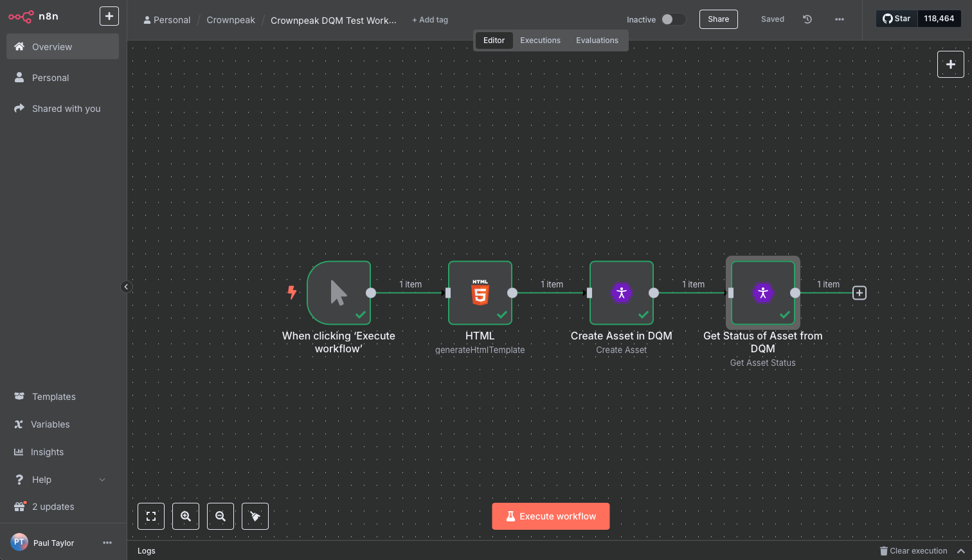Zoom in on the canvas
The width and height of the screenshot is (972, 560).
[x=186, y=516]
